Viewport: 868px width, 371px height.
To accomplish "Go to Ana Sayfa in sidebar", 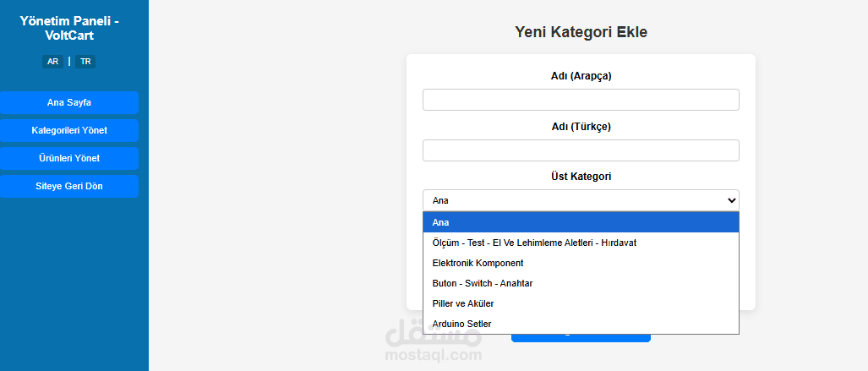I will (69, 102).
